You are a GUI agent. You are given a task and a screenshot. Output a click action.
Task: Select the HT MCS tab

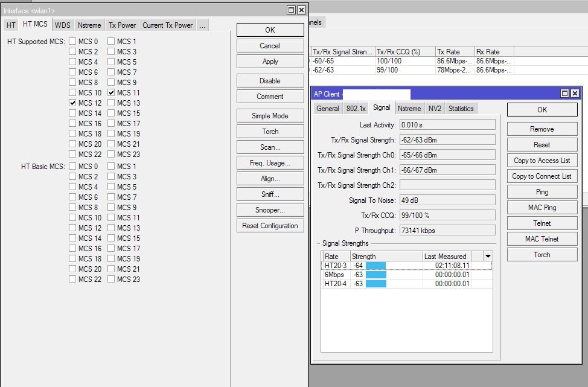point(35,24)
